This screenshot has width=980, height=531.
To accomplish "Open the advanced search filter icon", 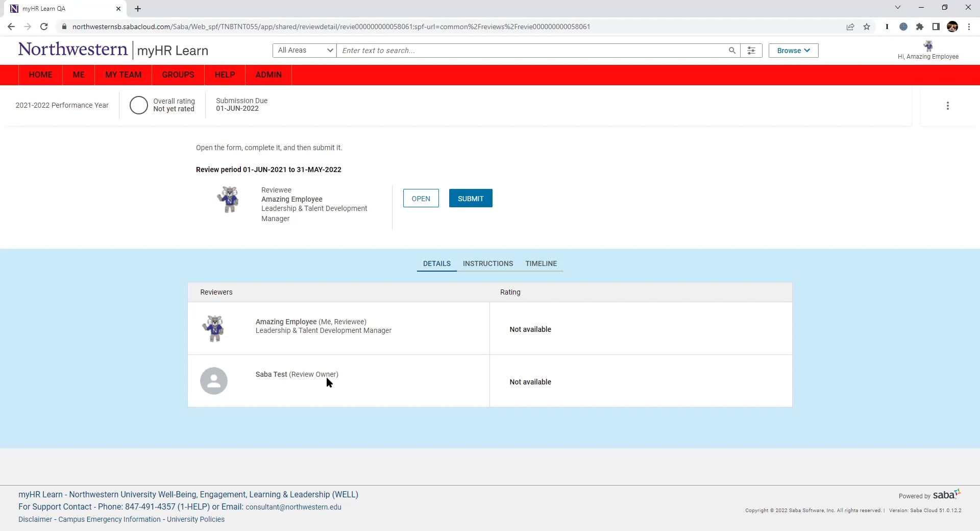I will click(751, 51).
